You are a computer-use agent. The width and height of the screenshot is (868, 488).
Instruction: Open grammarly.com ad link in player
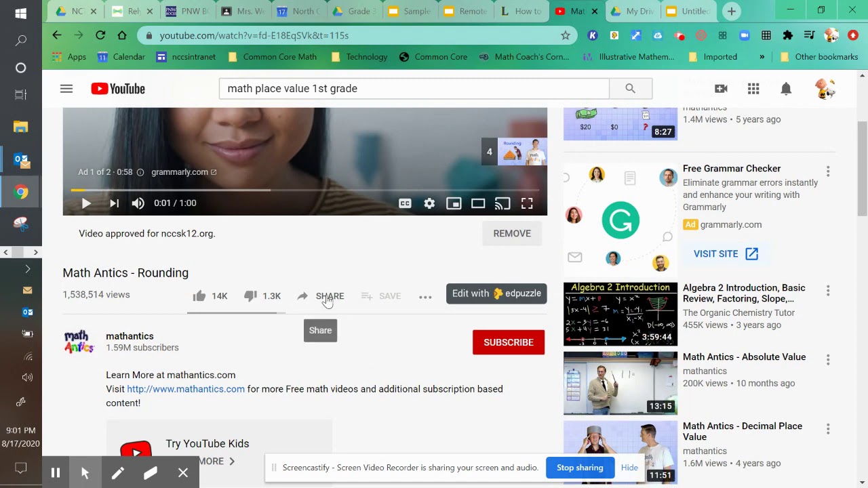(184, 172)
